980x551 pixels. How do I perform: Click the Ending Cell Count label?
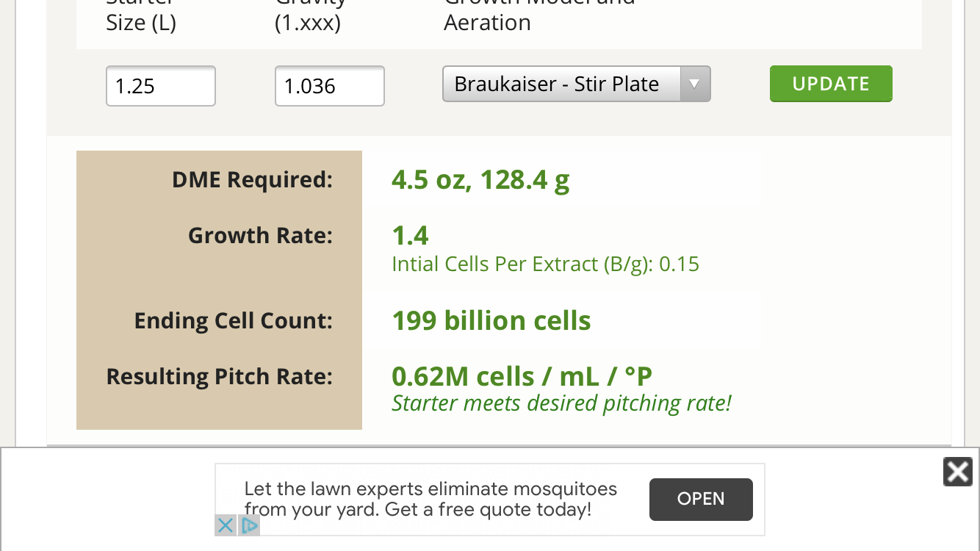[233, 320]
